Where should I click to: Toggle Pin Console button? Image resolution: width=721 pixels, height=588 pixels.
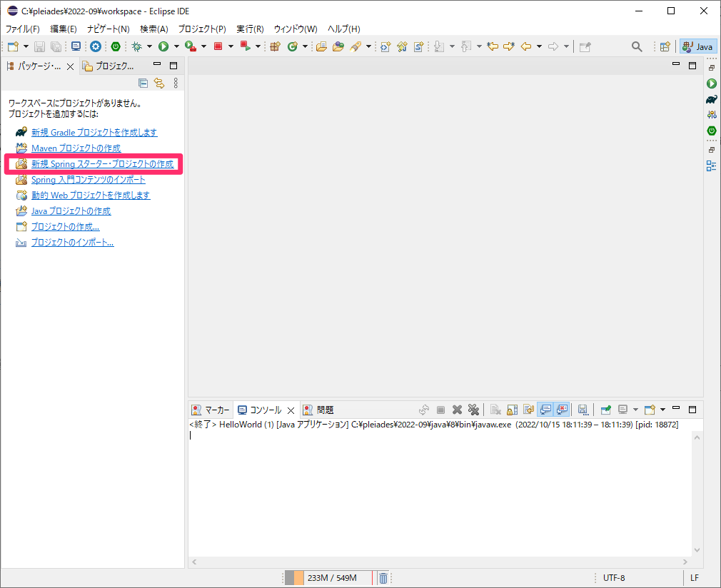606,410
